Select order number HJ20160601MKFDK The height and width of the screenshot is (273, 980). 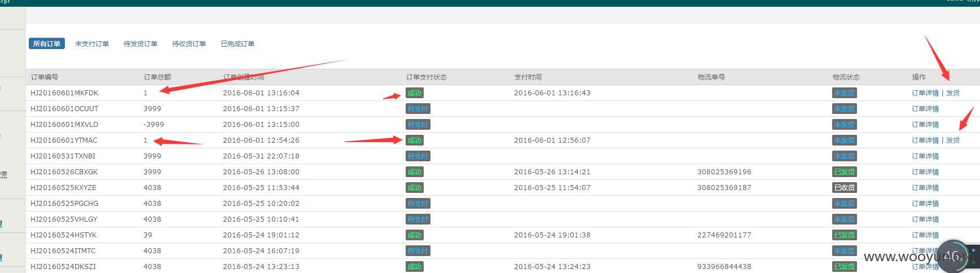point(64,93)
